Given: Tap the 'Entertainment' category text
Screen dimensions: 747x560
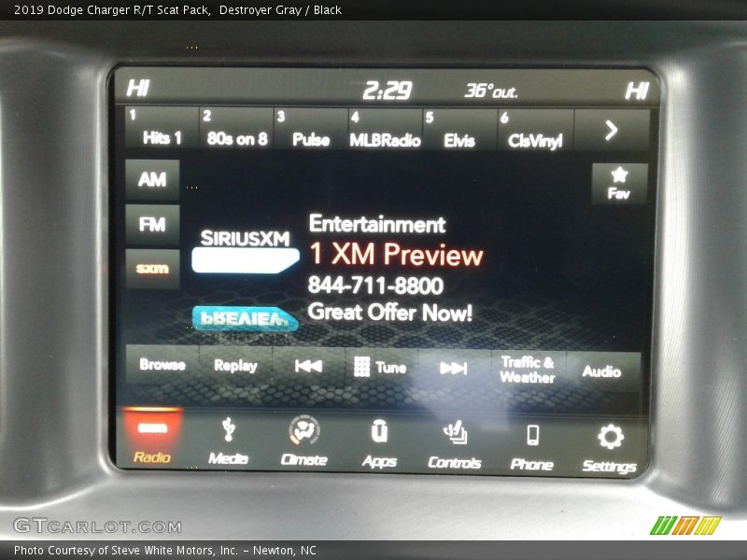Looking at the screenshot, I should tap(377, 224).
